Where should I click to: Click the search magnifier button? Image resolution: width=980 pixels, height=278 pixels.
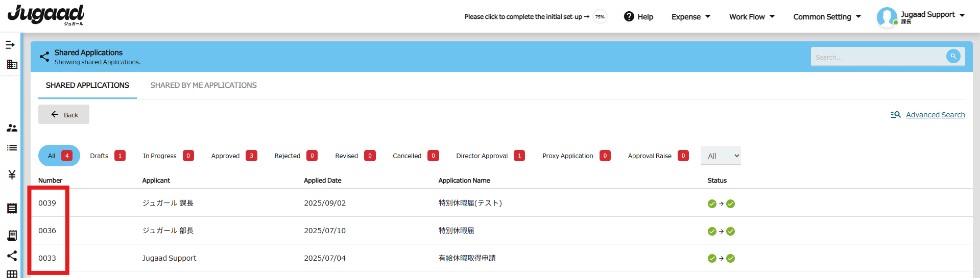[x=953, y=56]
